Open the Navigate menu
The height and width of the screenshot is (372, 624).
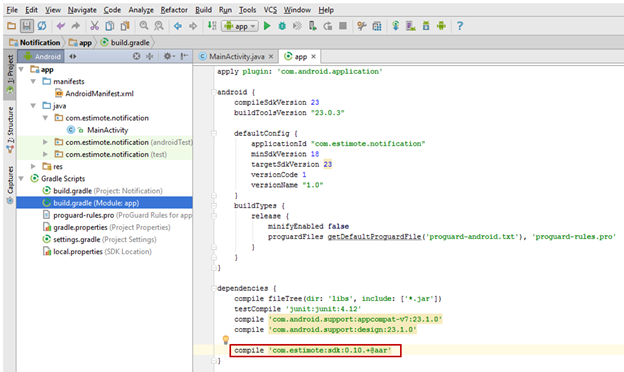coord(82,10)
